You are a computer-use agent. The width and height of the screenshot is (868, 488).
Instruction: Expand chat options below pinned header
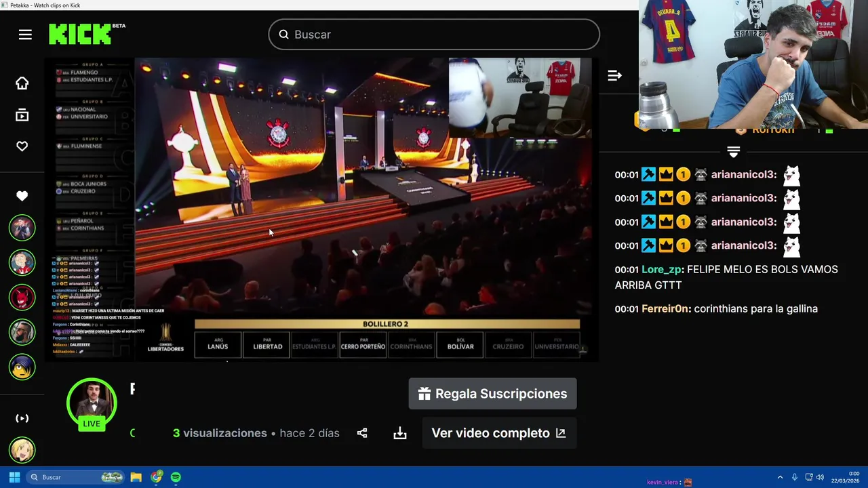[733, 152]
